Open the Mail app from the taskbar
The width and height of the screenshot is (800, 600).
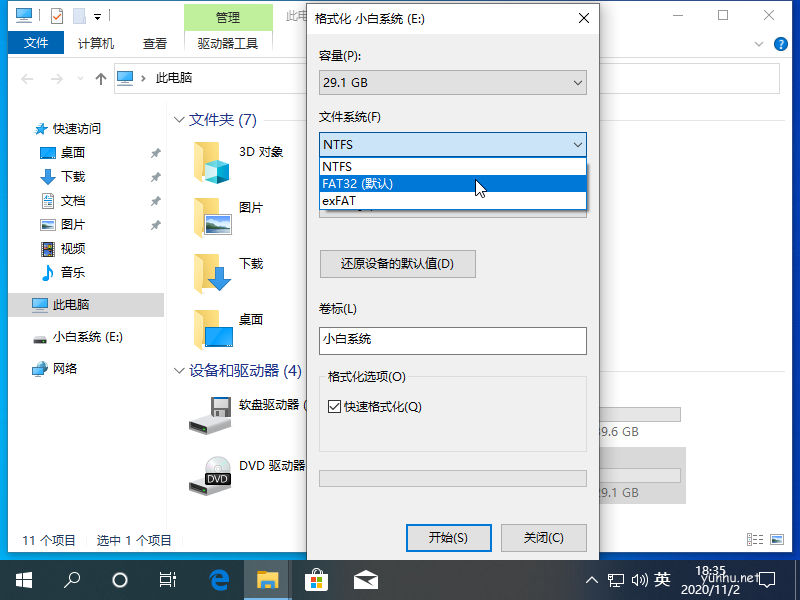click(365, 578)
